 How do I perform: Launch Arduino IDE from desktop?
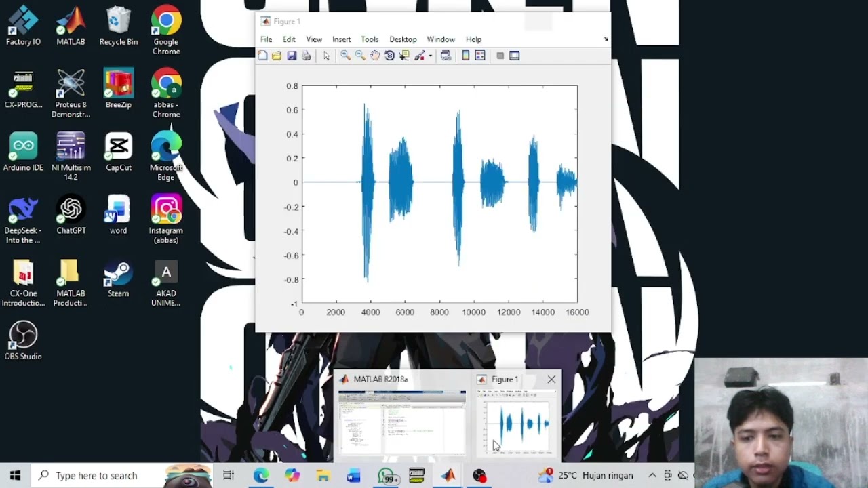click(x=23, y=152)
